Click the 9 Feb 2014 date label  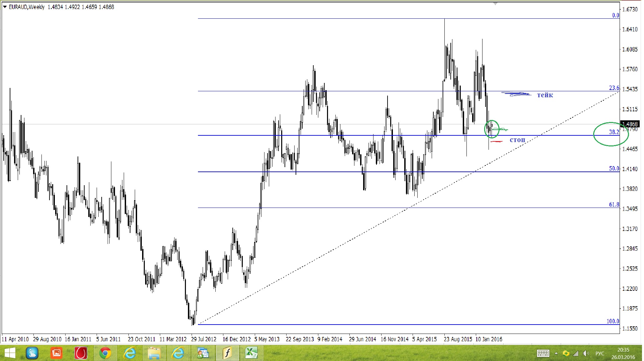click(330, 339)
